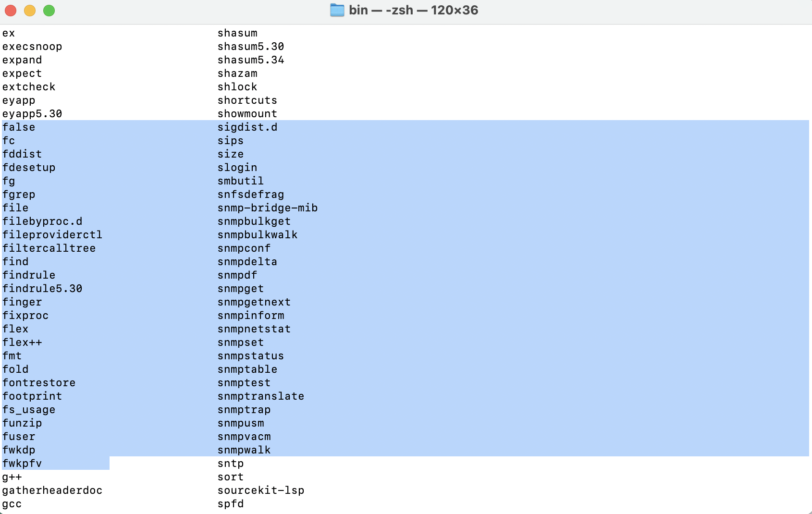
Task: Select the flex++ entry
Action: click(22, 342)
